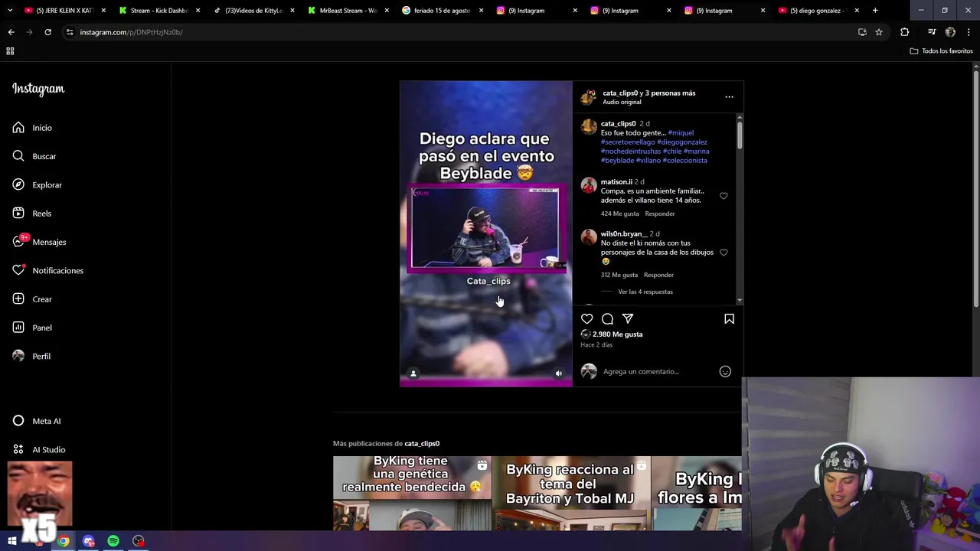Image resolution: width=980 pixels, height=551 pixels.
Task: Open Chrome three-dot menu
Action: (x=969, y=32)
